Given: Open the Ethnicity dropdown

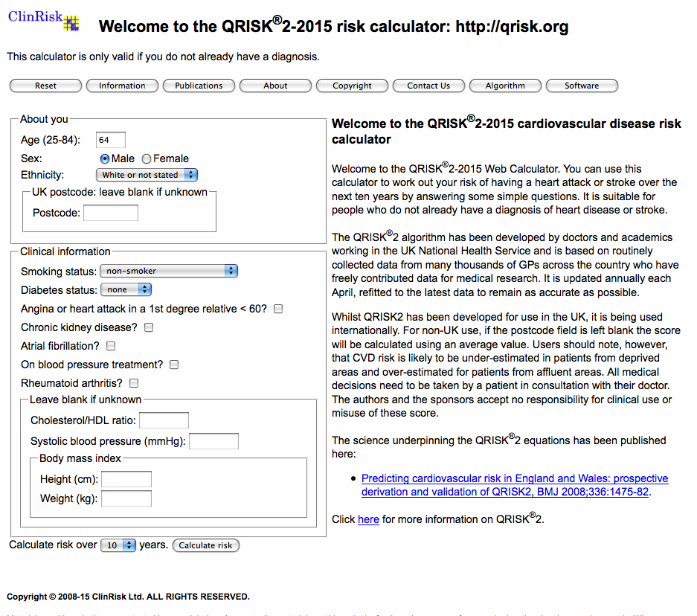Looking at the screenshot, I should coord(147,175).
